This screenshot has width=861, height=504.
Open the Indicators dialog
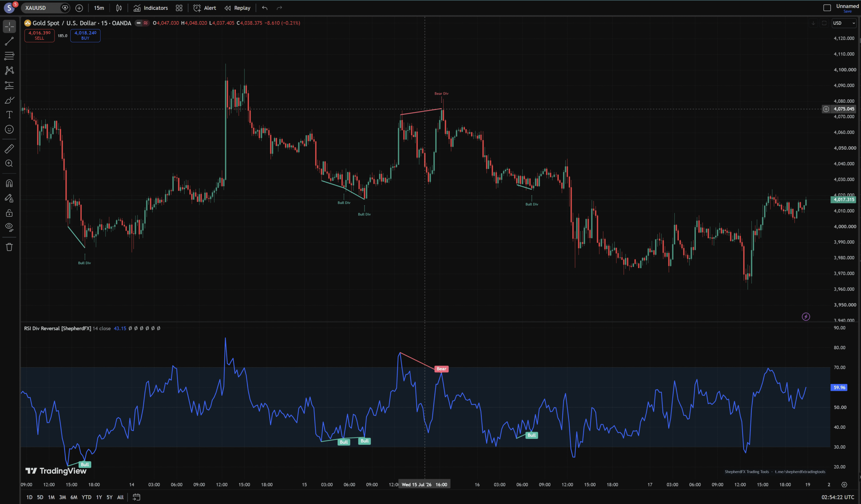point(151,8)
